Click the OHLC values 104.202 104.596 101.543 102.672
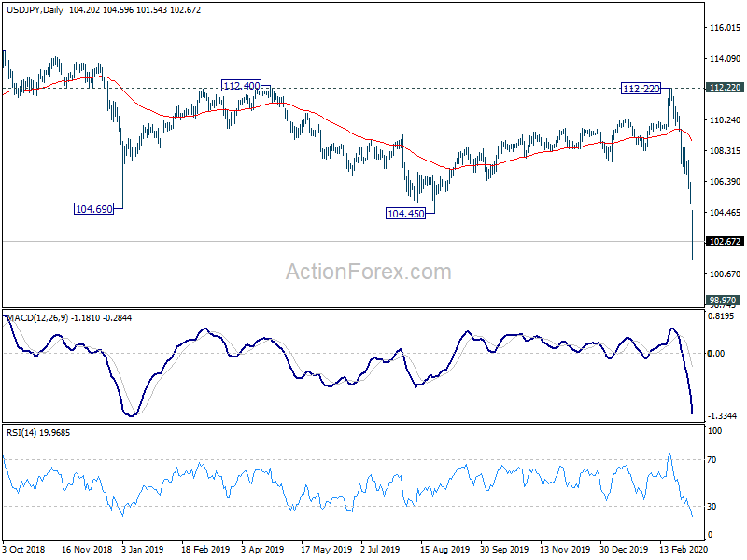This screenshot has height=560, width=747. pos(134,10)
